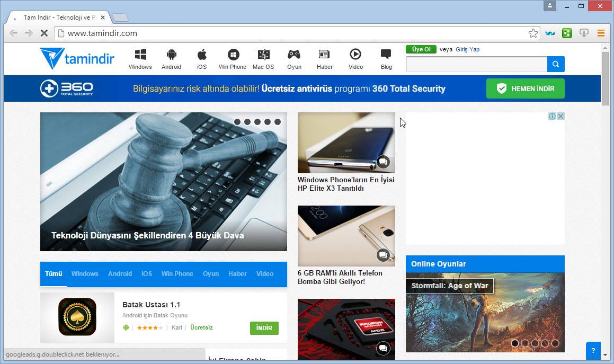
Task: Bookmark page with the star icon
Action: click(x=533, y=33)
